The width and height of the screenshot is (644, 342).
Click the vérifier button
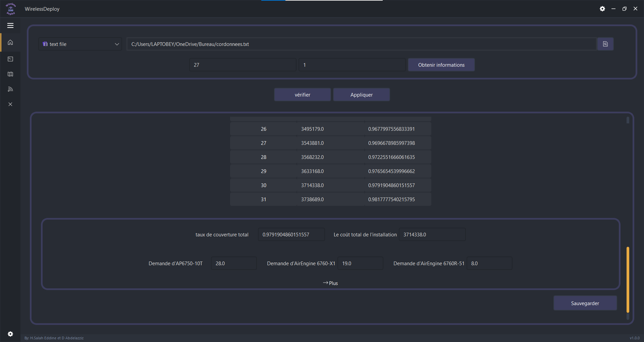click(x=302, y=95)
